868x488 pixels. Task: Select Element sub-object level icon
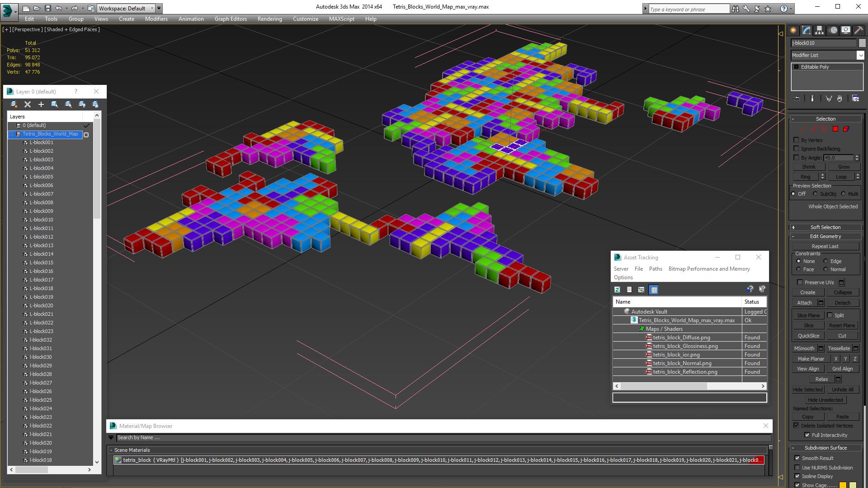846,129
